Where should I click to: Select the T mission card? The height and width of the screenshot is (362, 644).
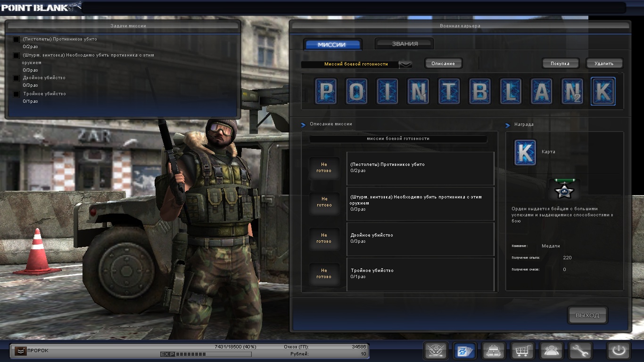click(x=449, y=91)
